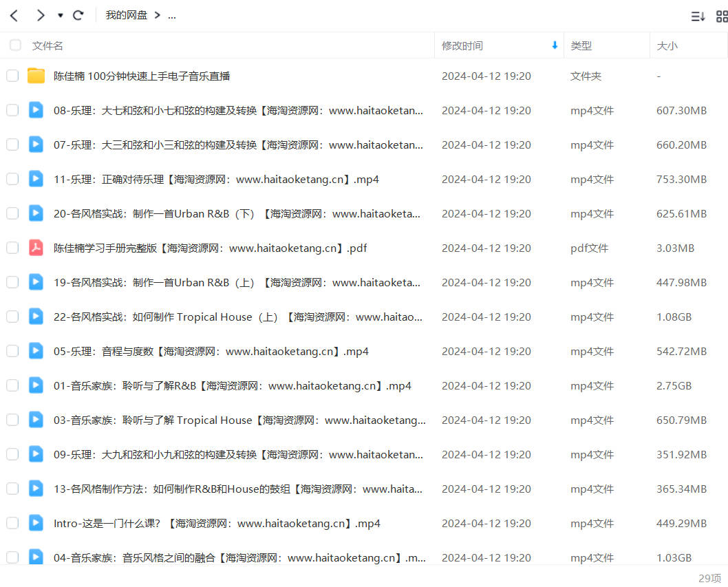The width and height of the screenshot is (728, 587).
Task: Click video icon of 05-乐理 音程与度数
Action: coord(36,351)
